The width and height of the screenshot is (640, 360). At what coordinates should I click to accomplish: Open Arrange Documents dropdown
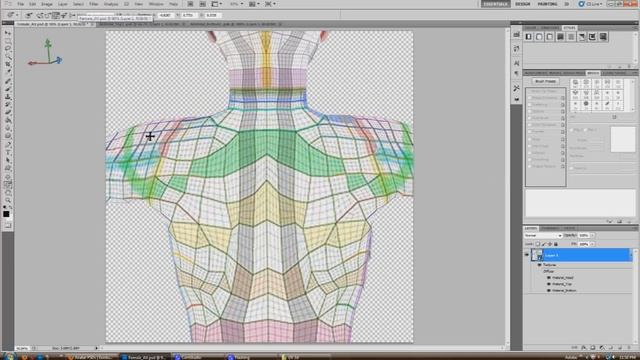254,4
